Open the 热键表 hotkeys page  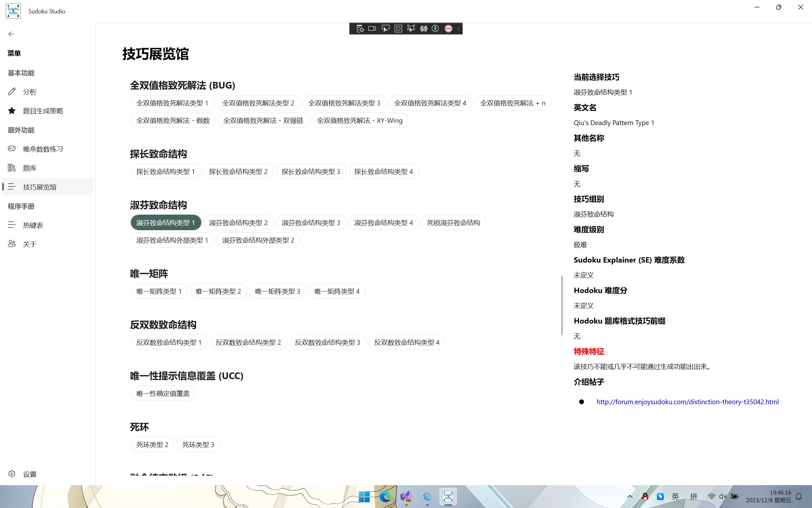pos(48,225)
